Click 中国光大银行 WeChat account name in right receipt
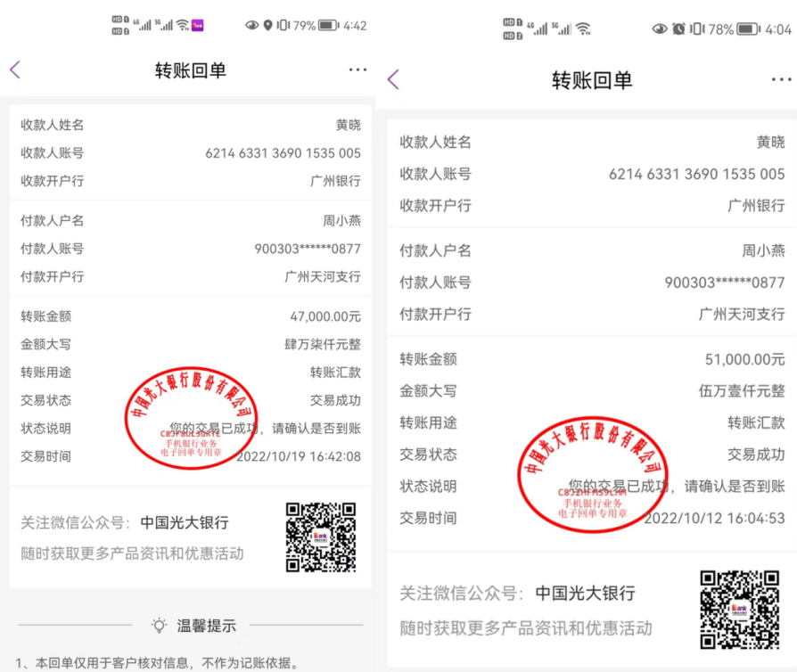This screenshot has height=672, width=797. pos(585,594)
